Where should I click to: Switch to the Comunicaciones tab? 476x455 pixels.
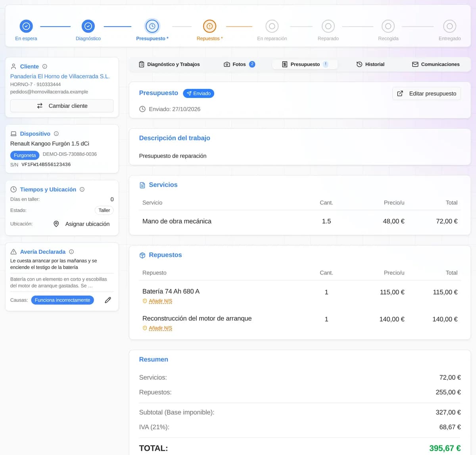[436, 64]
